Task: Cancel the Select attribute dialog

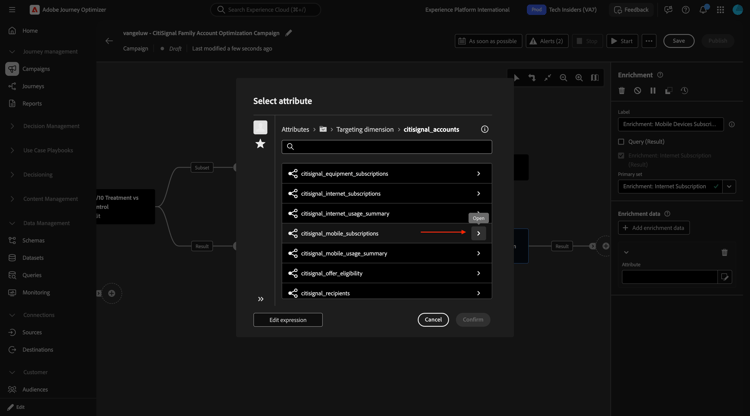Action: [x=433, y=320]
